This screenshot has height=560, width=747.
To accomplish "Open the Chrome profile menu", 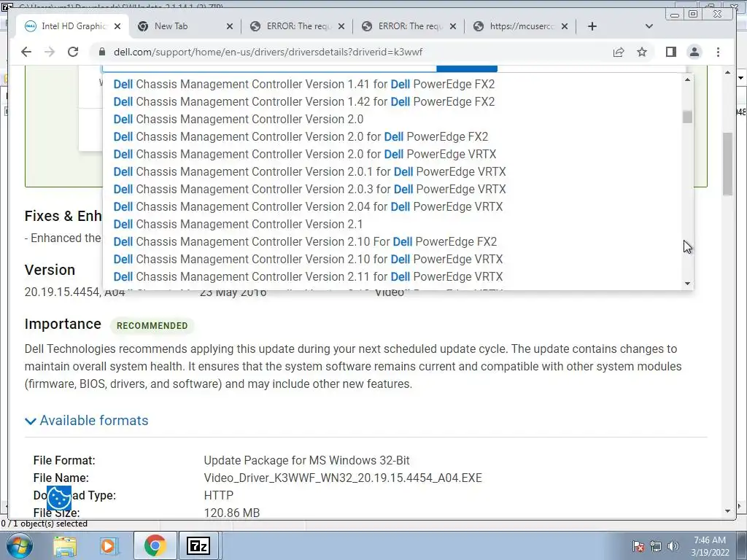I will [694, 52].
